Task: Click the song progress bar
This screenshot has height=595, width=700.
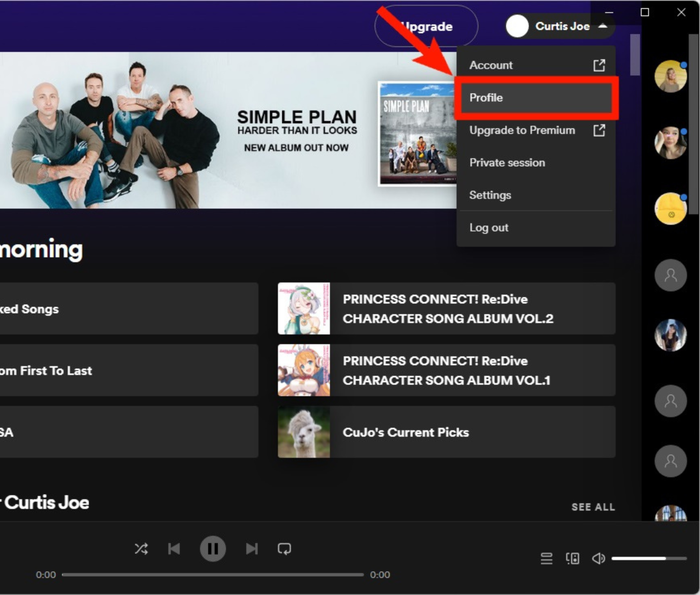Action: (x=213, y=575)
